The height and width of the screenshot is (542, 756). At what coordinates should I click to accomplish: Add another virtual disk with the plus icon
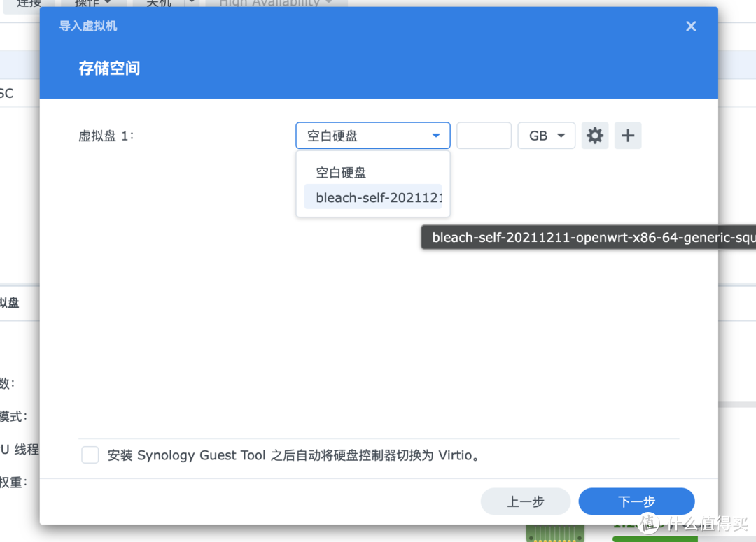click(628, 135)
